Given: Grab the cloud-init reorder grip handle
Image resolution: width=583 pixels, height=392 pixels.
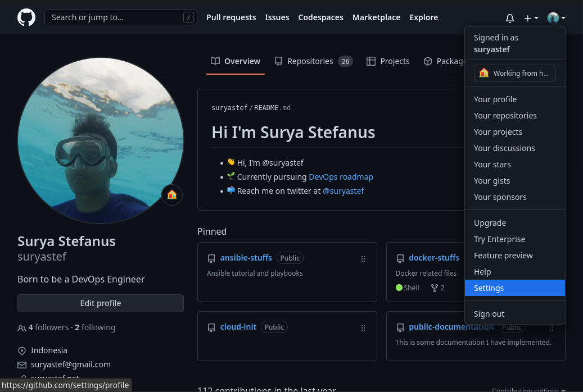Looking at the screenshot, I should pyautogui.click(x=363, y=328).
